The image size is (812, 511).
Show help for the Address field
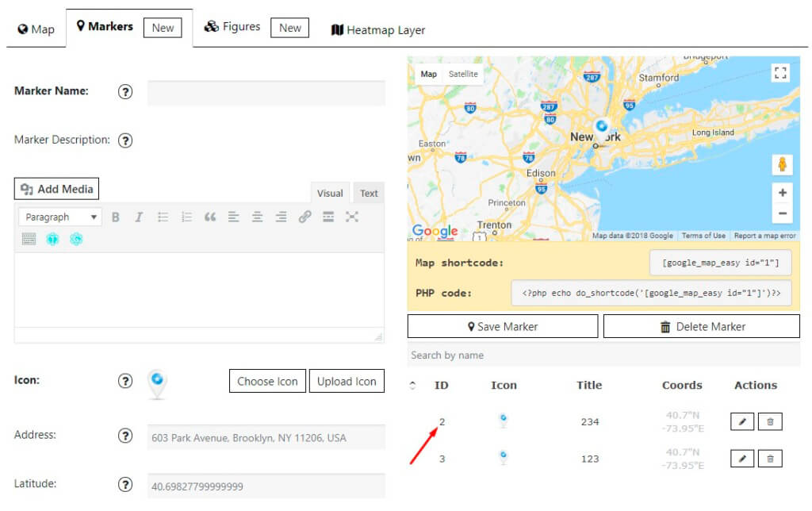(125, 436)
